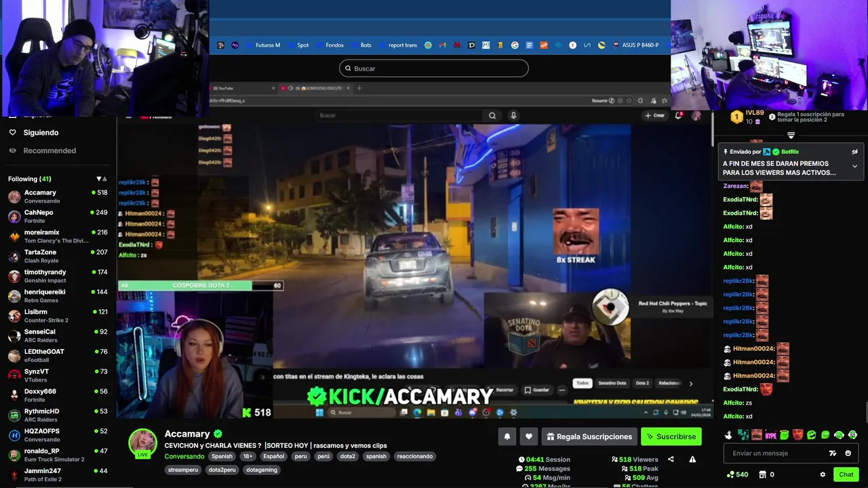Image resolution: width=868 pixels, height=488 pixels.
Task: Open SenseiCal channel in Following list
Action: point(58,335)
